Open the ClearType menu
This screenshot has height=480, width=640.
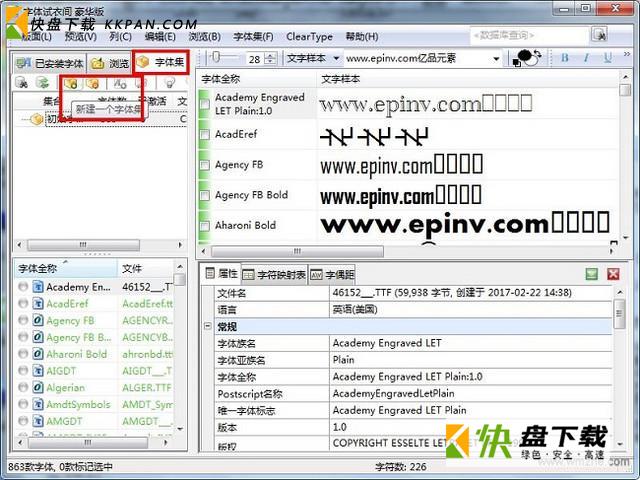coord(309,37)
